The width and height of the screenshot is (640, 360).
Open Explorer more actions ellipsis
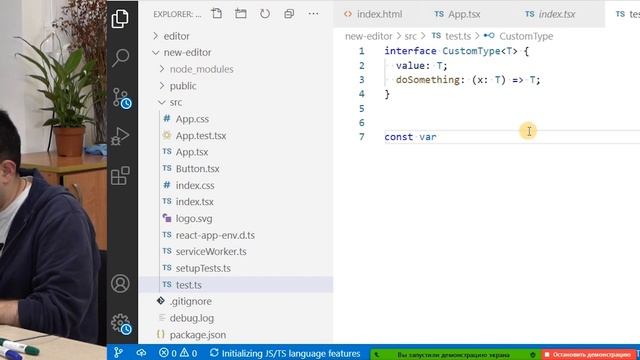pos(313,14)
